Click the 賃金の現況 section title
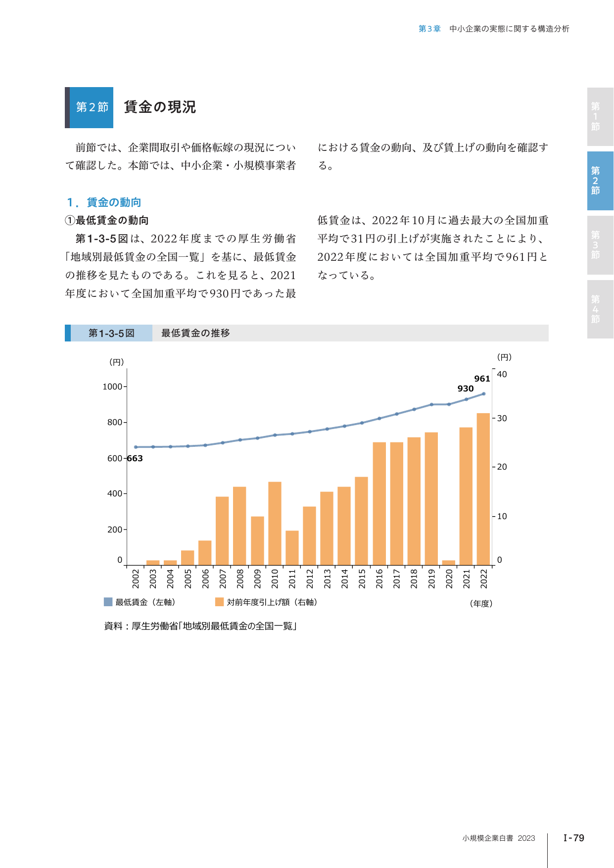Viewport: 614px width, 868px height. coord(160,107)
